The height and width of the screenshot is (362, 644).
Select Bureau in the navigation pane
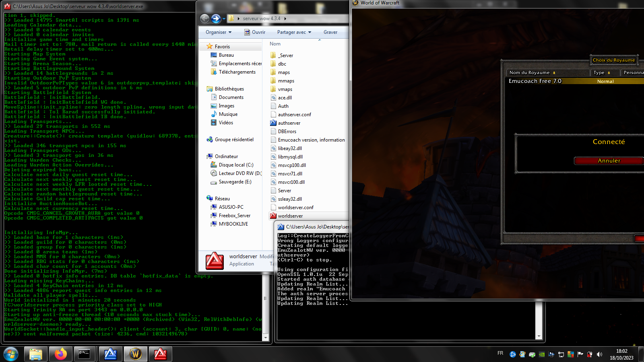[x=226, y=55]
